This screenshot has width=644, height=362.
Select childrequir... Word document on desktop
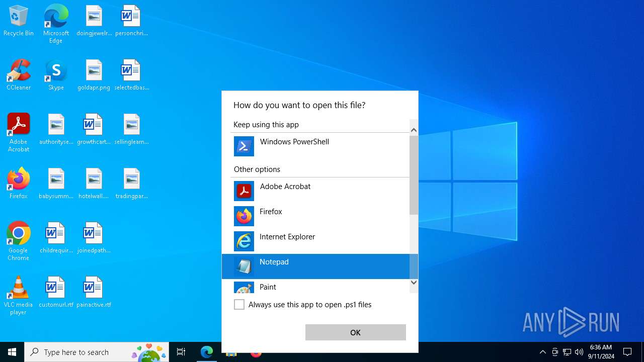tap(56, 238)
